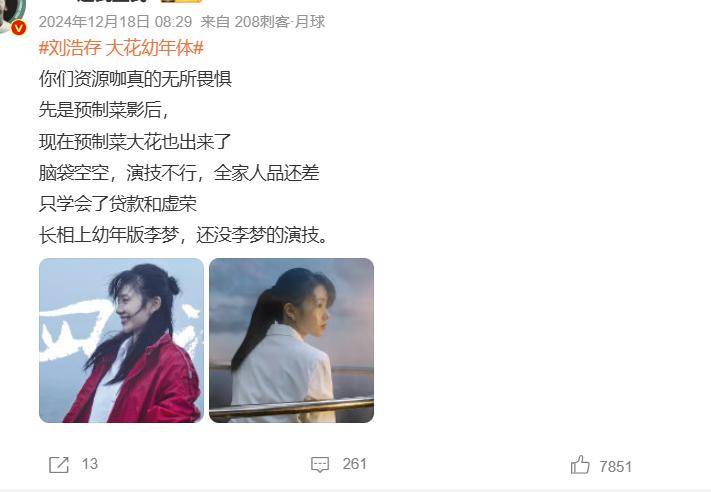Screen dimensions: 711x492
Task: Click the orange verified V badge
Action: point(18,28)
